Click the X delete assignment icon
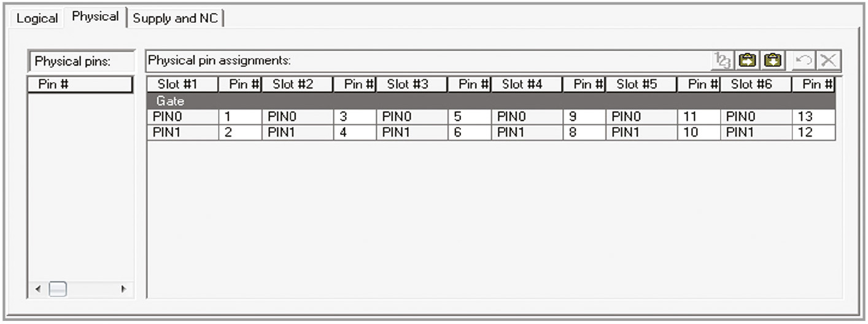 [829, 60]
